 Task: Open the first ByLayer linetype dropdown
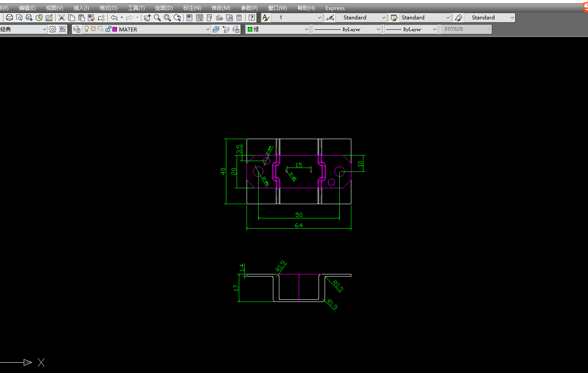click(378, 29)
